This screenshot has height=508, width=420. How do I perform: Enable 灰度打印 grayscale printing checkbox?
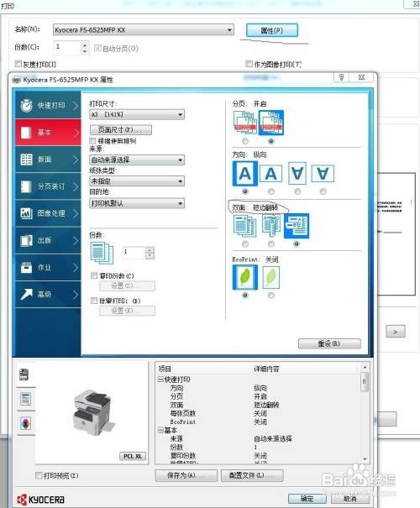pyautogui.click(x=18, y=64)
